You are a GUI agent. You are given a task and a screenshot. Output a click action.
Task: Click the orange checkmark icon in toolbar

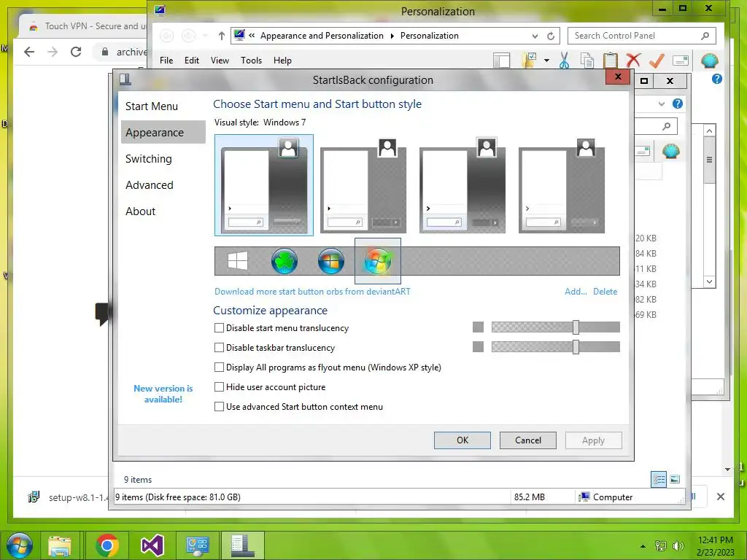(657, 61)
